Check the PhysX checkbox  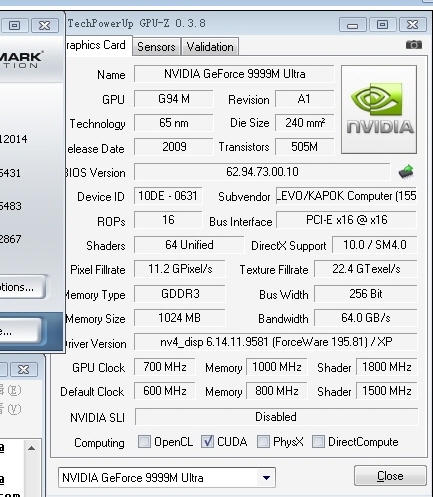[263, 442]
